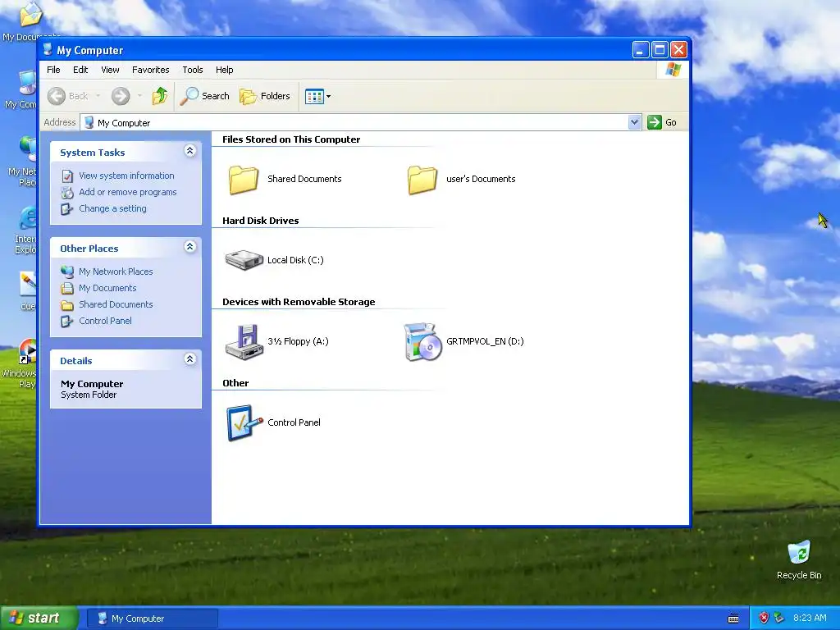Maximize the My Computer window
The height and width of the screenshot is (630, 840).
(660, 50)
